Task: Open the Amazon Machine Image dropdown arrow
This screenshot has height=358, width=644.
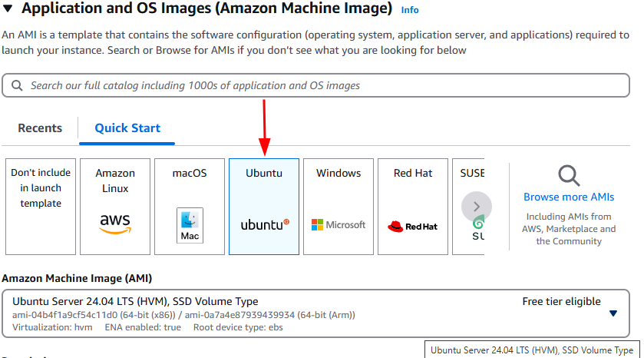Action: point(613,313)
